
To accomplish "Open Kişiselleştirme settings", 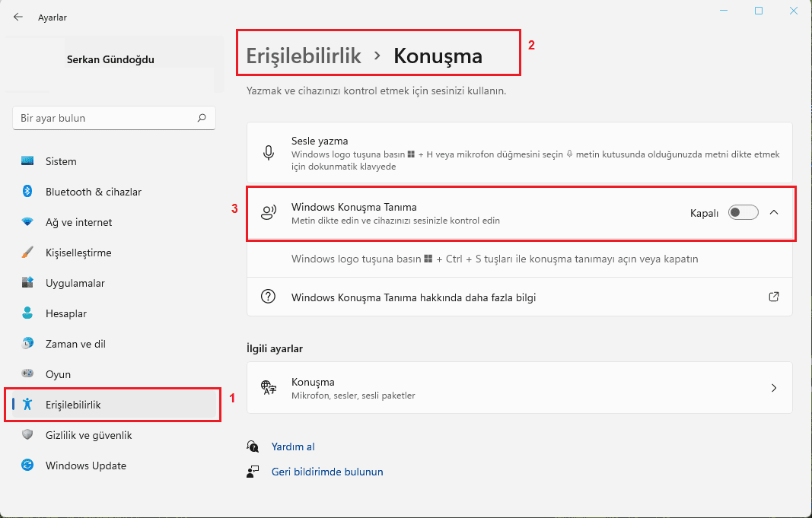I will [x=114, y=253].
